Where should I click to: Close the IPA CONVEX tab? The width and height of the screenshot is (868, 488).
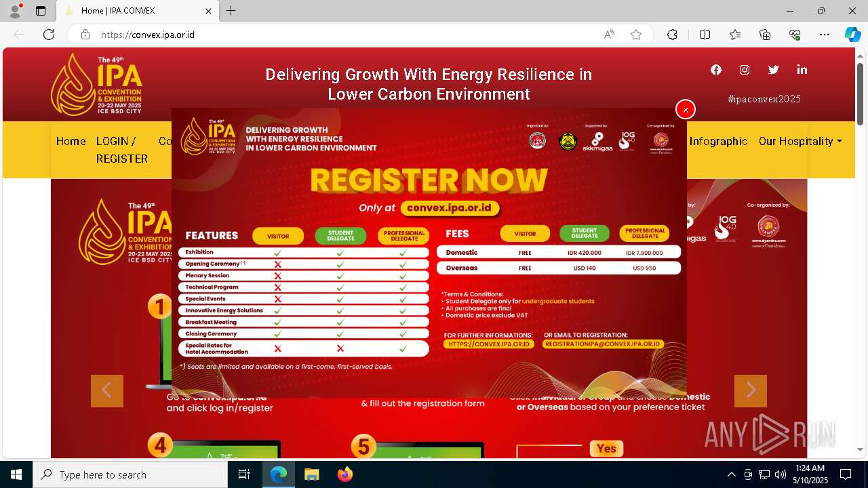coord(208,11)
